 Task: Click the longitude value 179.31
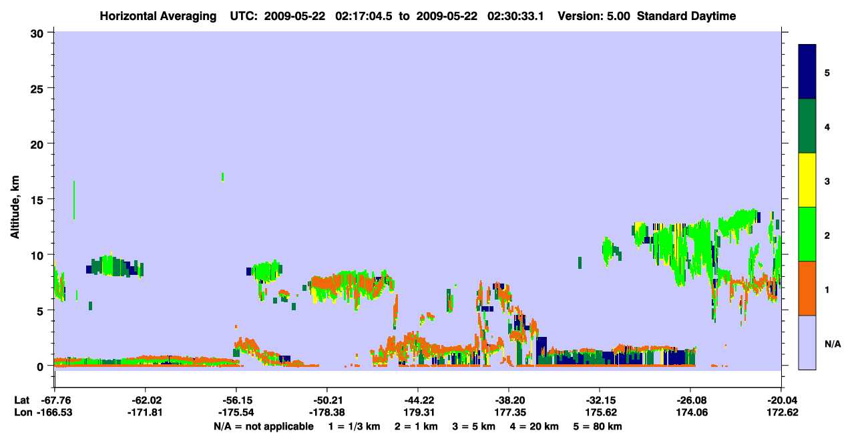[417, 412]
